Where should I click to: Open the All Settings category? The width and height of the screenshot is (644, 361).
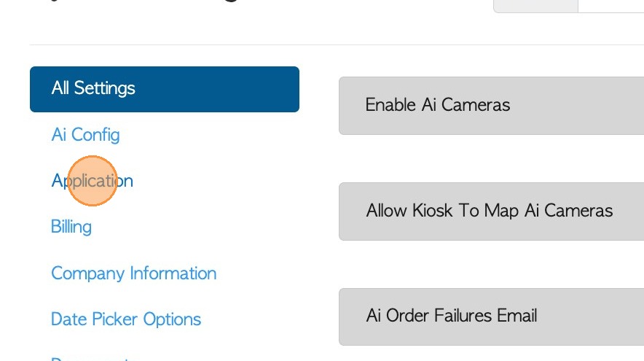pos(164,89)
